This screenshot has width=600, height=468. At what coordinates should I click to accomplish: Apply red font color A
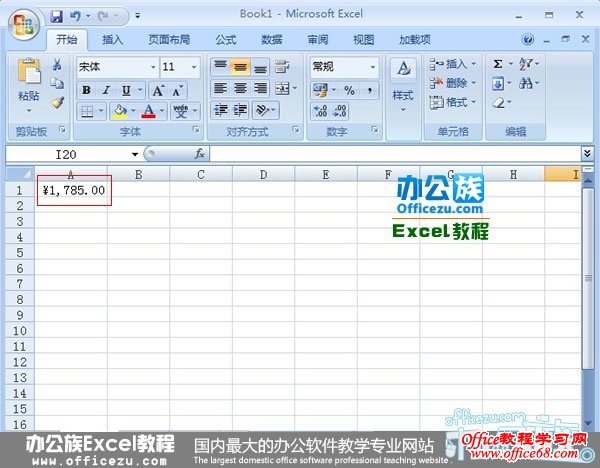(x=148, y=111)
